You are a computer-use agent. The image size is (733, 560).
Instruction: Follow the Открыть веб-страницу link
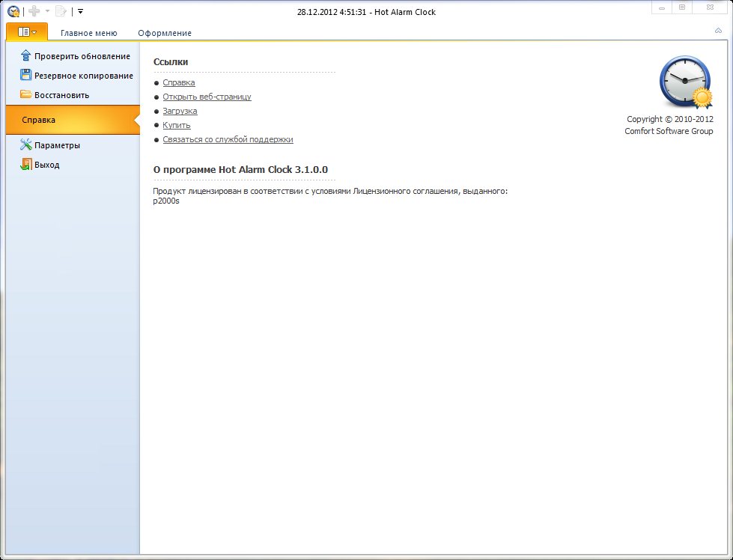tap(207, 97)
